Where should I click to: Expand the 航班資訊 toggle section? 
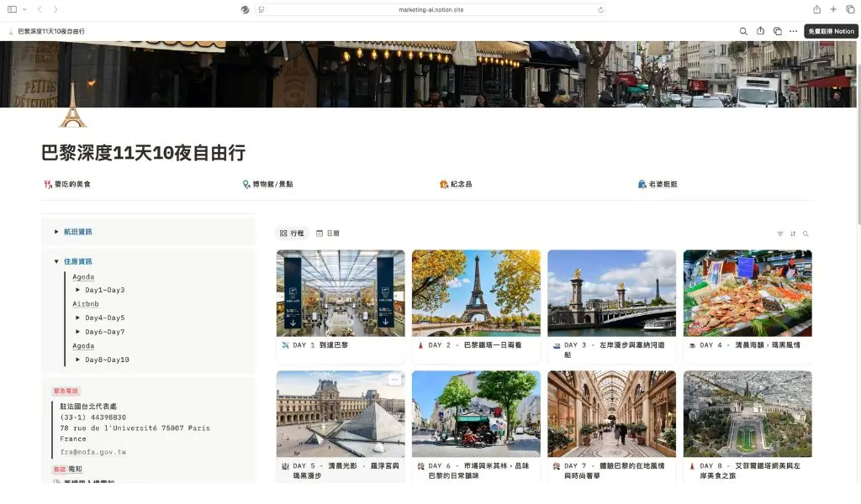pos(56,232)
